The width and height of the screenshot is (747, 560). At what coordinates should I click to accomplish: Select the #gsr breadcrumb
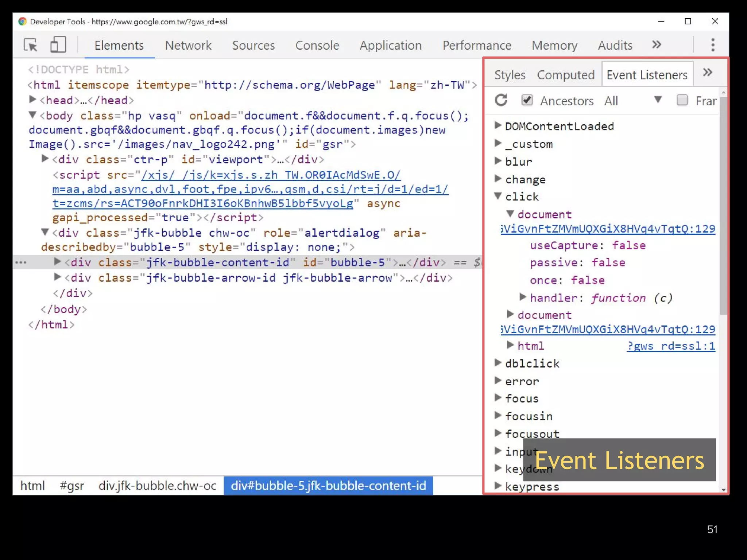coord(72,486)
